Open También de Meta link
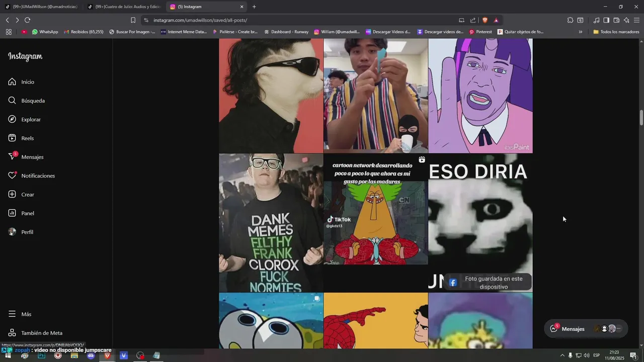This screenshot has width=644, height=362. pyautogui.click(x=35, y=333)
